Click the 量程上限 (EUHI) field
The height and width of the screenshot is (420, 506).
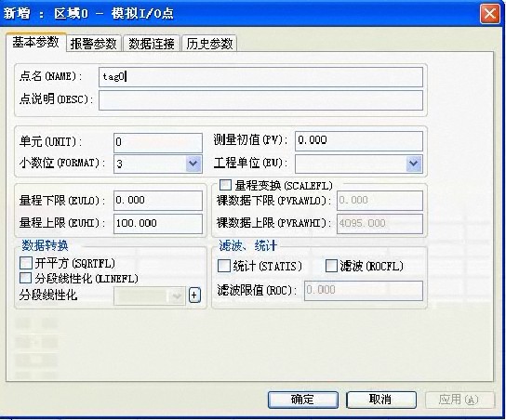(x=158, y=223)
